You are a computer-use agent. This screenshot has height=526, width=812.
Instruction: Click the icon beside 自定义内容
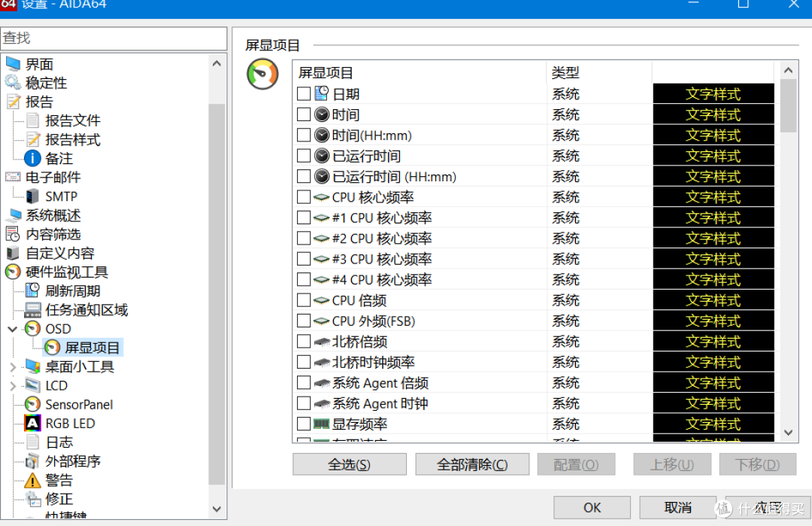click(x=13, y=253)
